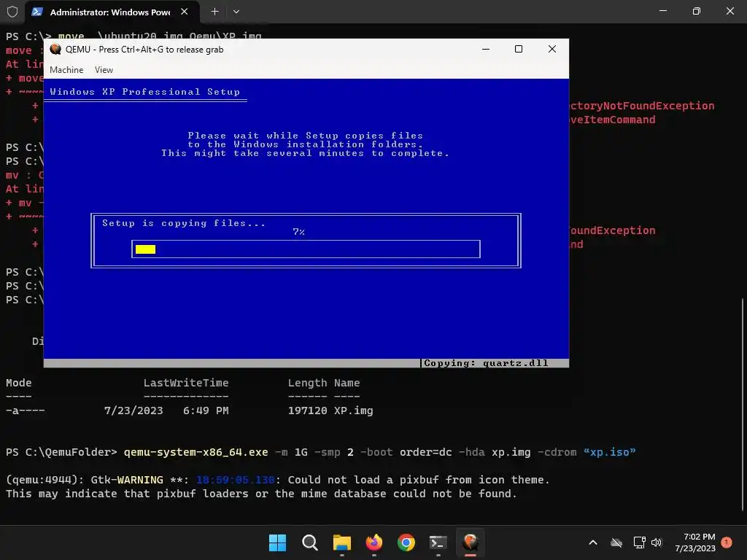Viewport: 747px width, 560px height.
Task: Click the 'order=dc' boot argument
Action: pyautogui.click(x=425, y=452)
